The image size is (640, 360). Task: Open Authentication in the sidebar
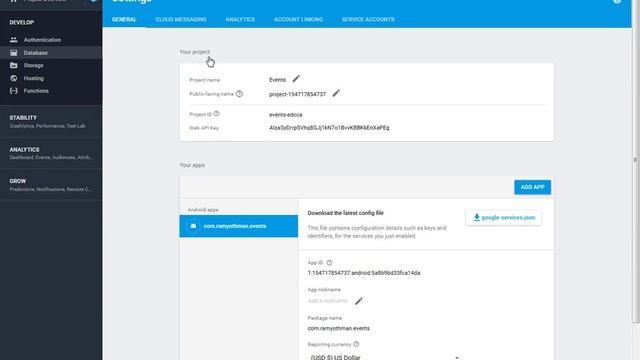pos(42,40)
